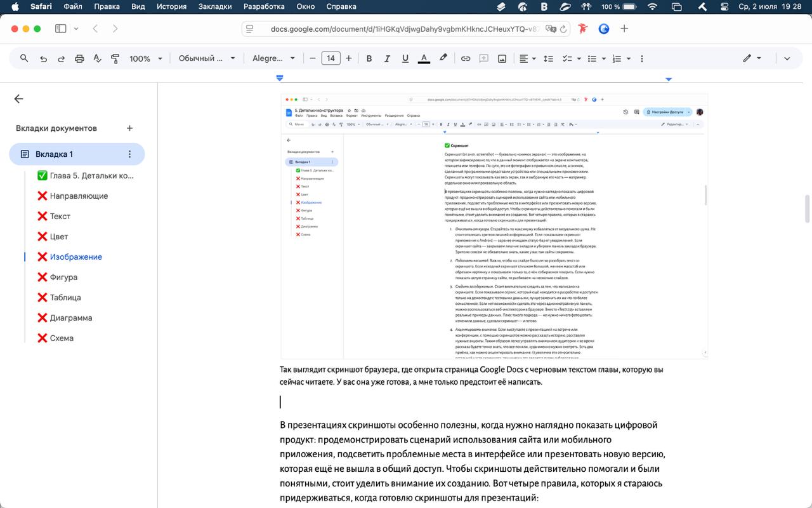
Task: Open the paragraph style dropdown
Action: click(207, 58)
